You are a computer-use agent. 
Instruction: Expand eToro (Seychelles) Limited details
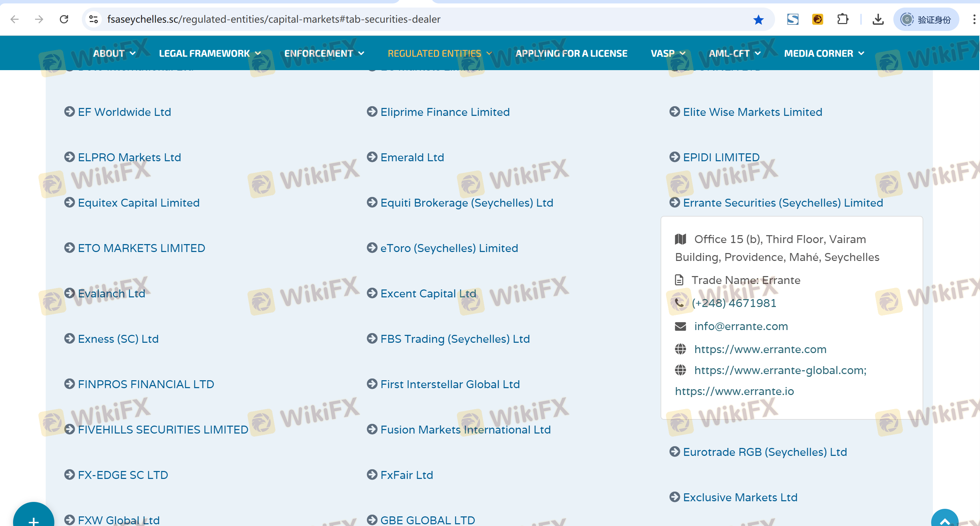(x=449, y=248)
